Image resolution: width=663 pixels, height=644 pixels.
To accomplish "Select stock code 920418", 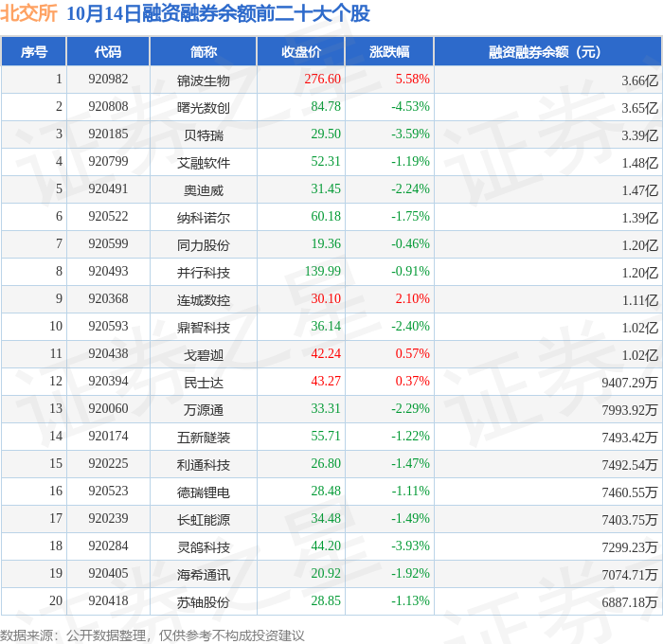I will pos(108,601).
